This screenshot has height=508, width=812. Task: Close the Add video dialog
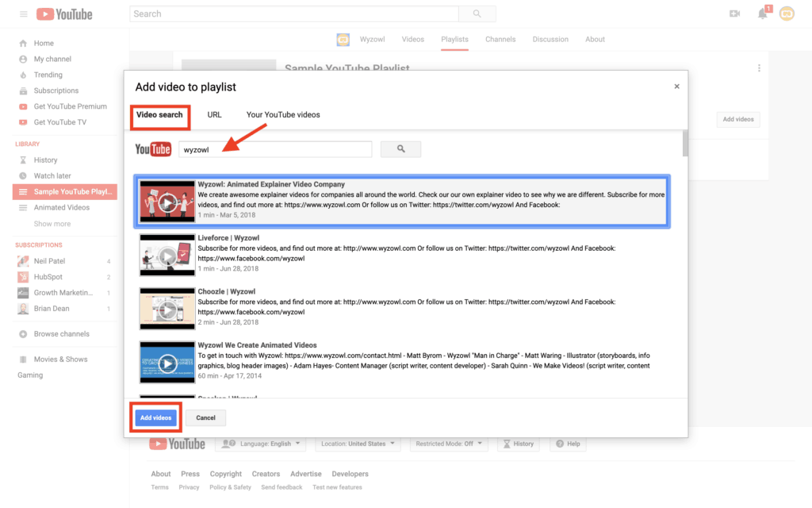677,87
